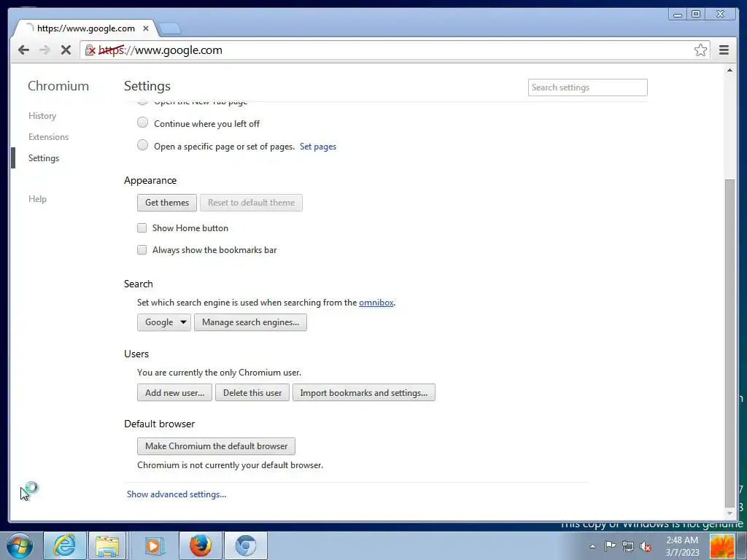Make Chromium the default browser

(216, 446)
